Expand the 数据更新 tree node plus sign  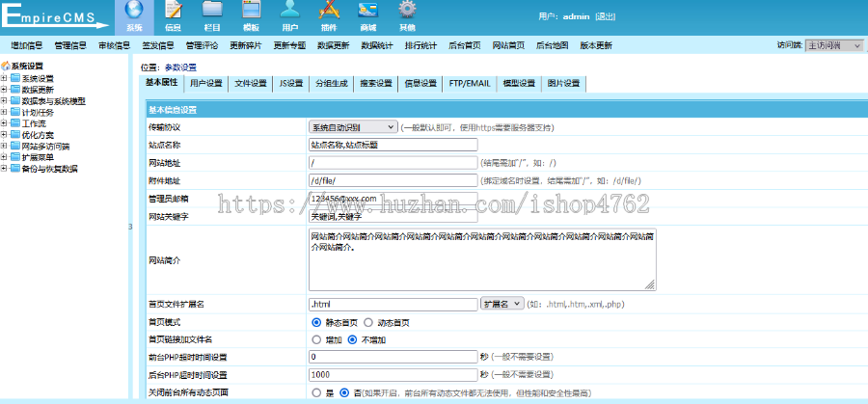(x=4, y=90)
